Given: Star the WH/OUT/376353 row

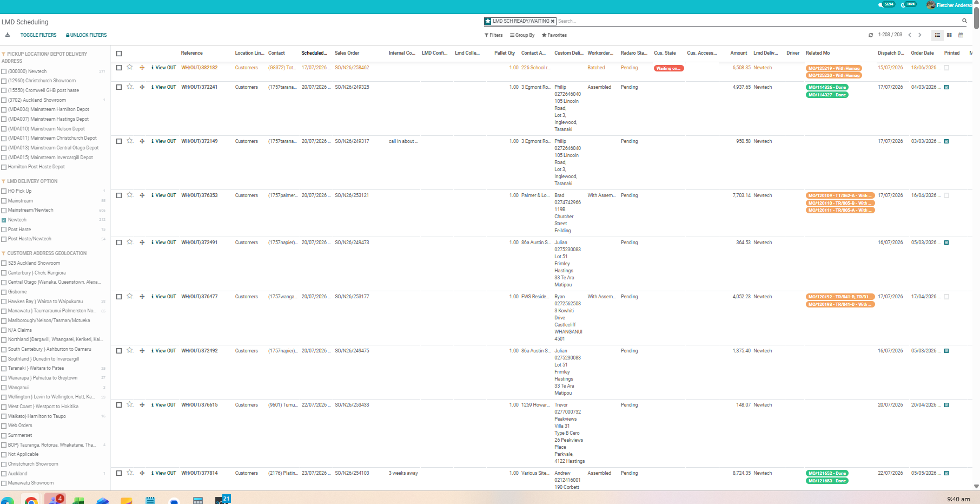Looking at the screenshot, I should (x=130, y=195).
